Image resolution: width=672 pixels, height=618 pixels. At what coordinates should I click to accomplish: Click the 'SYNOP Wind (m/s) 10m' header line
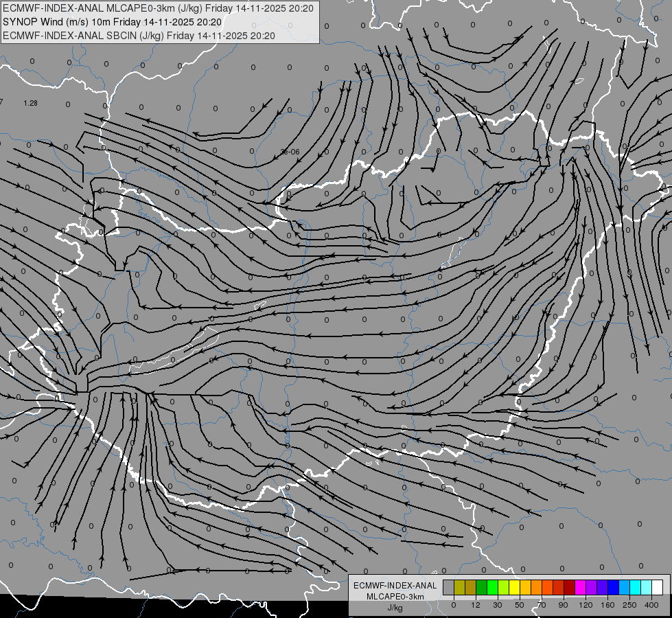point(112,22)
